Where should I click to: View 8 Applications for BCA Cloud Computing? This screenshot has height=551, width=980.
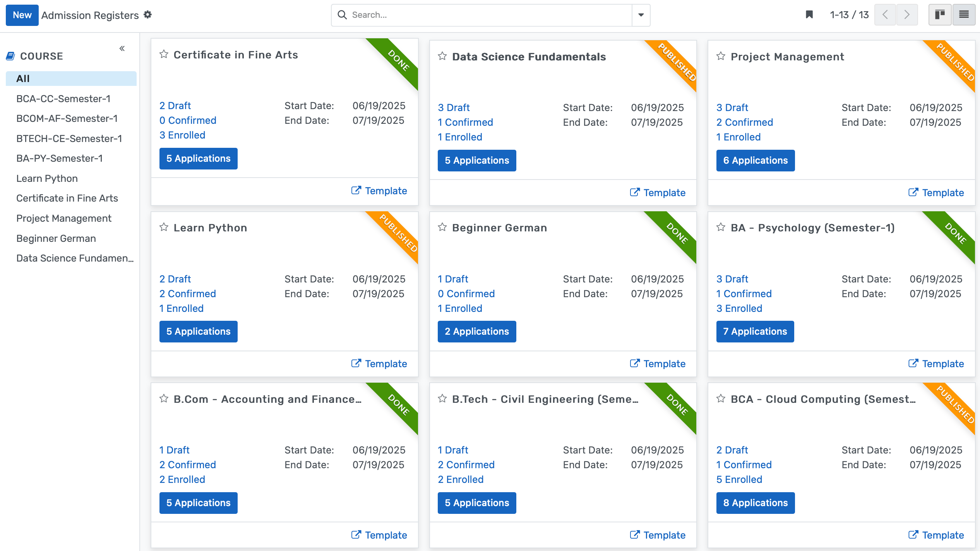(x=755, y=503)
